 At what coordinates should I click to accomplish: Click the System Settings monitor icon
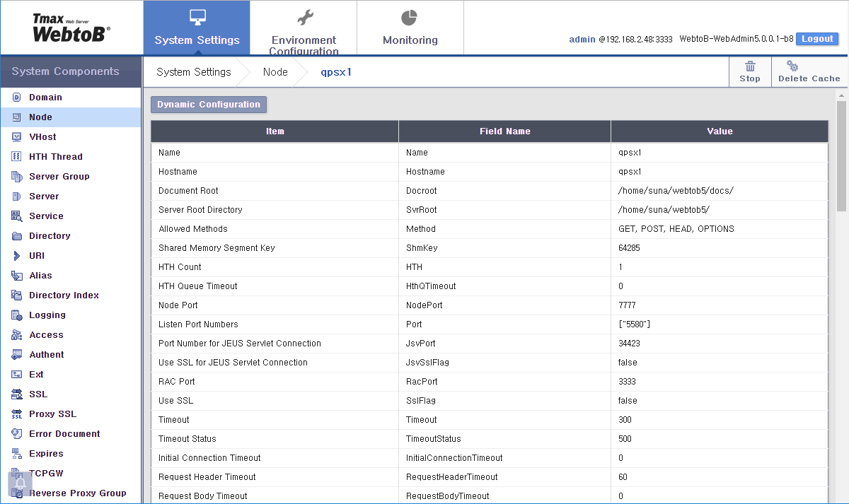pos(197,18)
